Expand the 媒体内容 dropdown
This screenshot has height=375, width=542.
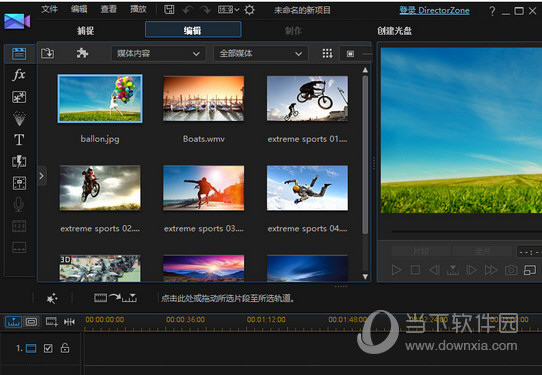(x=158, y=54)
